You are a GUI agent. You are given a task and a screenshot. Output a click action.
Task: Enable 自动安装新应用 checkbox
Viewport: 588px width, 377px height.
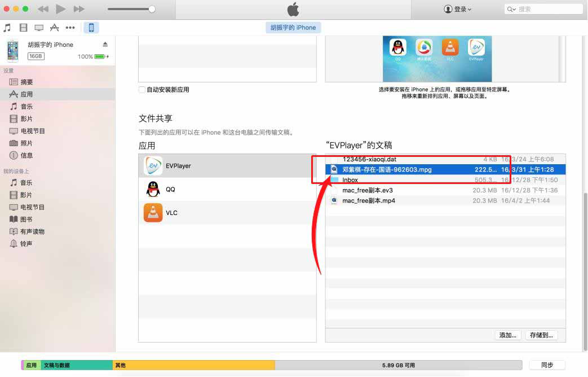pos(142,90)
